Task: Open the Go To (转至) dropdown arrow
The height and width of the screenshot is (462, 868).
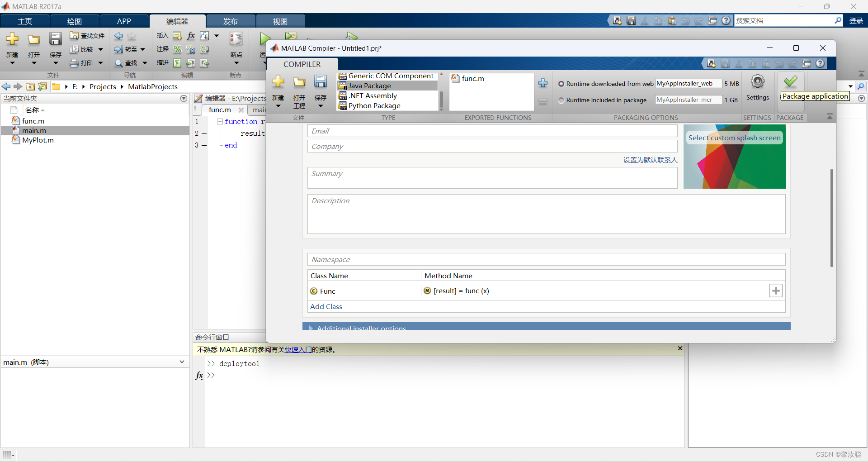Action: tap(142, 49)
